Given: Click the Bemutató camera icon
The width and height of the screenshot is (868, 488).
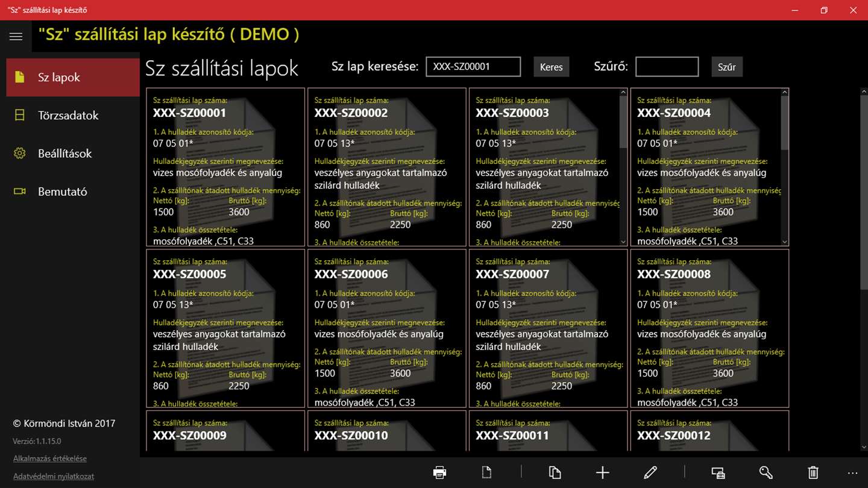Looking at the screenshot, I should point(20,191).
